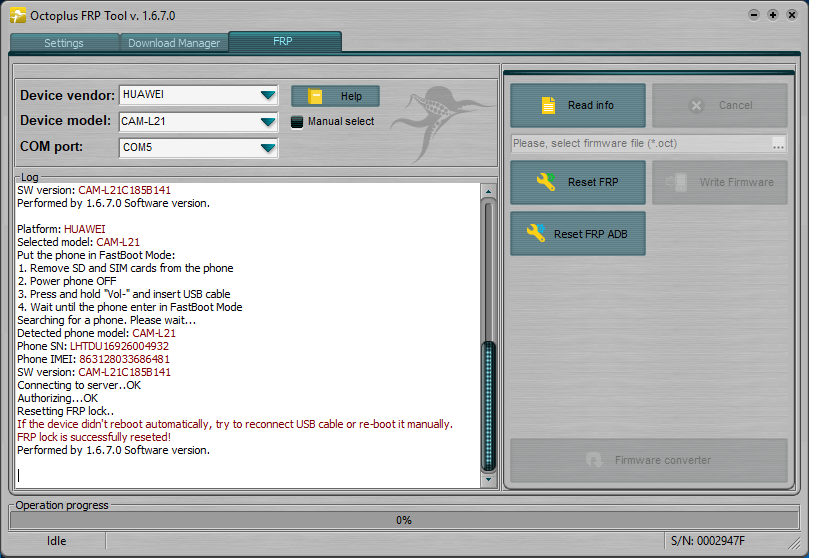Click the wrench icon on Reset FRP

pyautogui.click(x=546, y=182)
